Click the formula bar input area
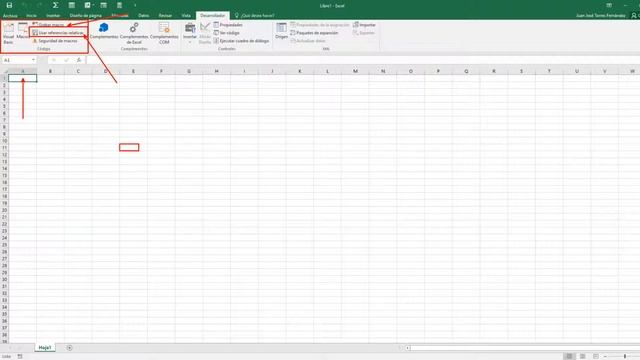This screenshot has width=640, height=360. 362,60
